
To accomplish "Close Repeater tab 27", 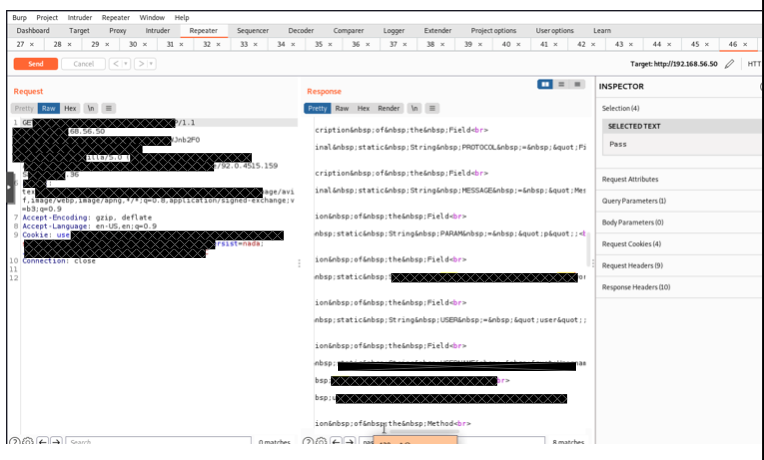I will coord(32,44).
